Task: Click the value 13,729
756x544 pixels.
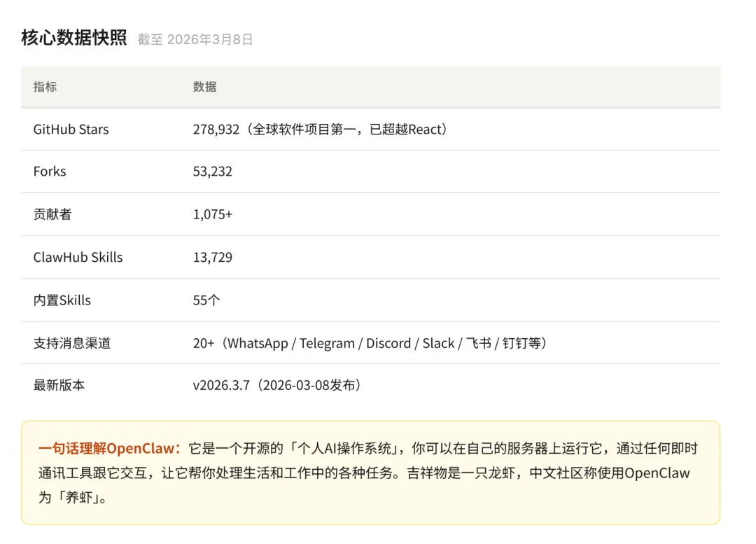Action: coord(213,257)
